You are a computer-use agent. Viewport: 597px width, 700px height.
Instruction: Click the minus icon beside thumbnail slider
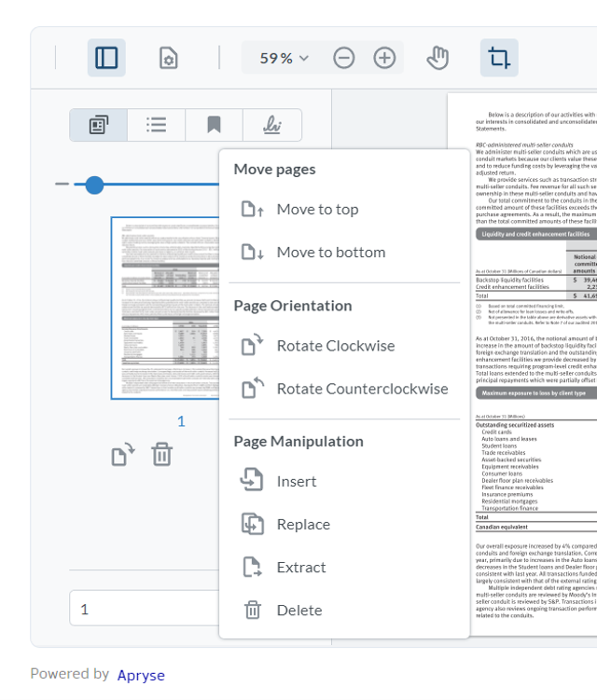[x=62, y=184]
